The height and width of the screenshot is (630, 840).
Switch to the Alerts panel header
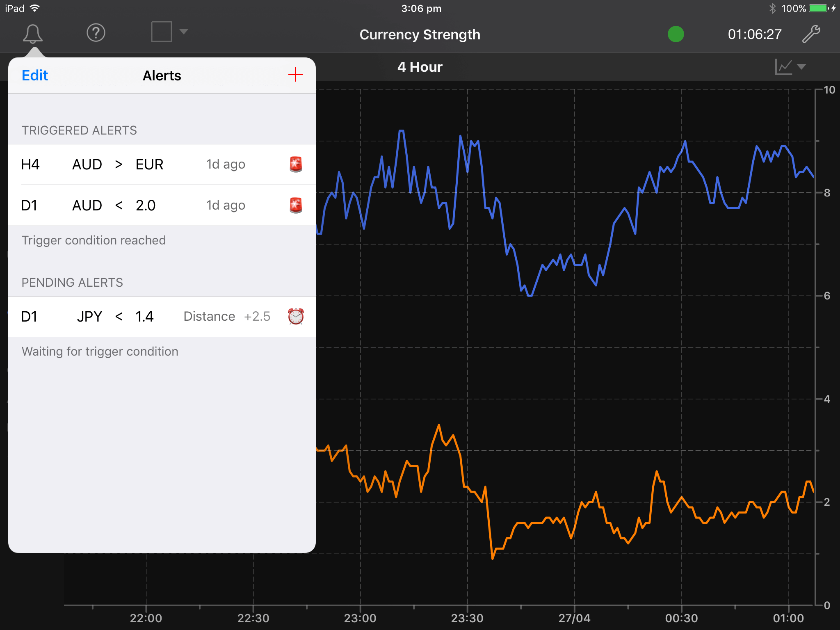point(162,75)
